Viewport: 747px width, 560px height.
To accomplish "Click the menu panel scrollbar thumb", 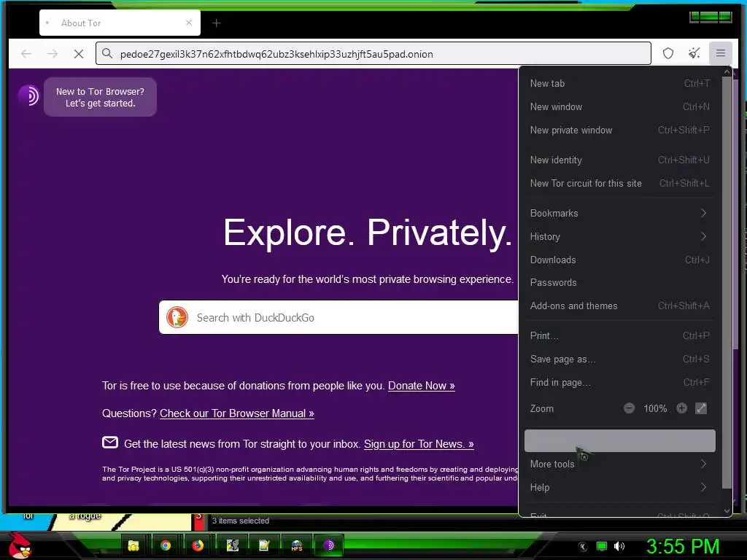I will (x=727, y=282).
